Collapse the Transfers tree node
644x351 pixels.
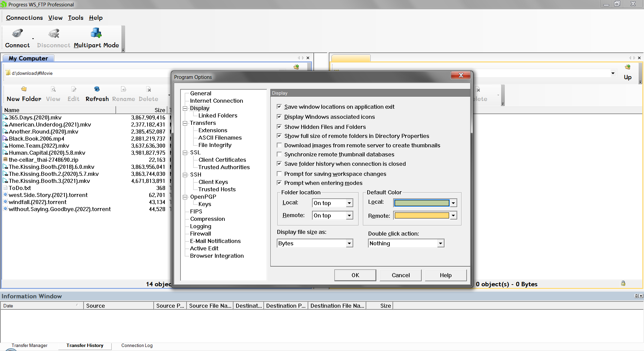point(185,123)
